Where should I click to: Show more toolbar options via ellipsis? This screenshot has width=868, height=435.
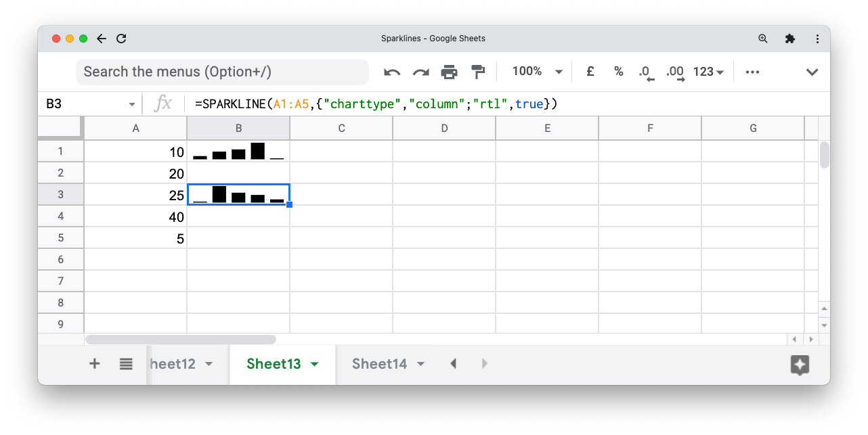(x=752, y=71)
